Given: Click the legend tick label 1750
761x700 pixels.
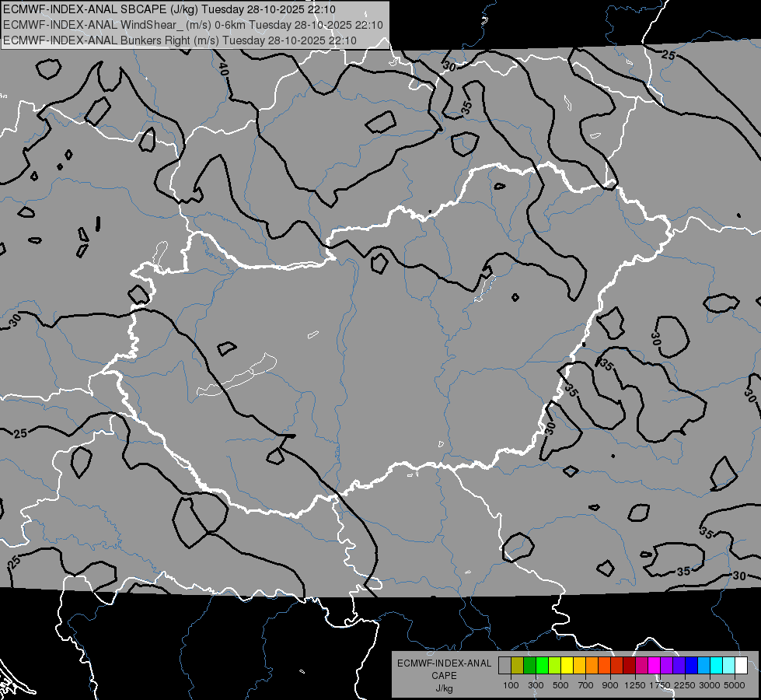Looking at the screenshot, I should click(660, 685).
